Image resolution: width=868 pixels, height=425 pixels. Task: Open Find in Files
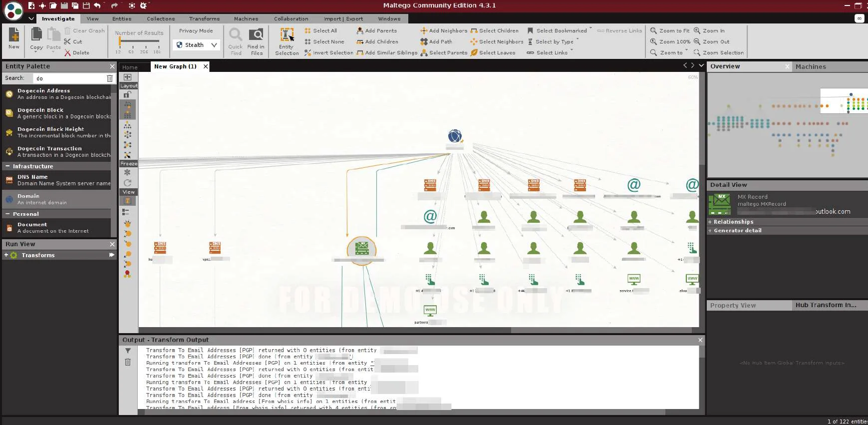[256, 41]
